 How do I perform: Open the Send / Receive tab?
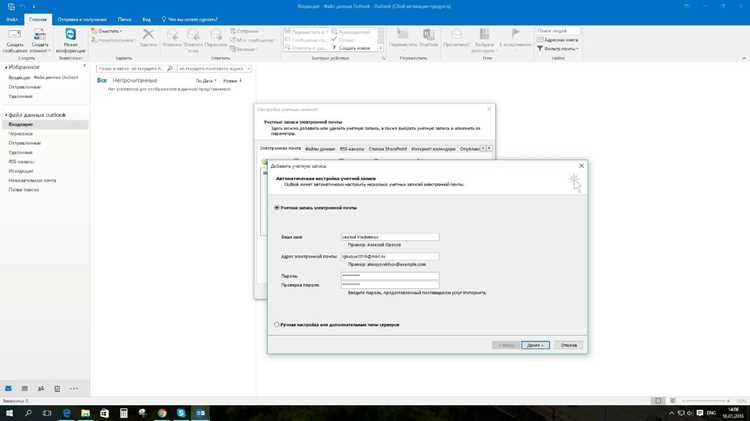(x=82, y=20)
